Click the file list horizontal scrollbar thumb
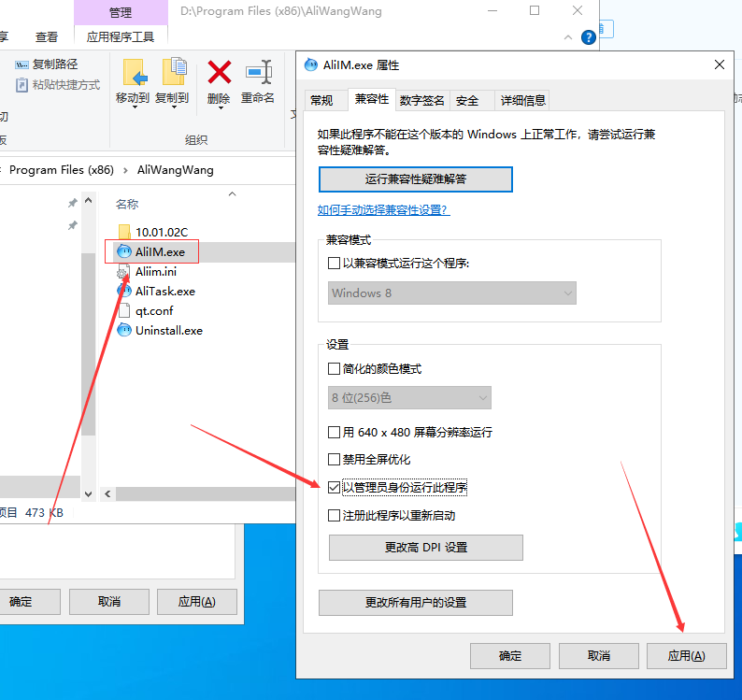Screen dimensions: 742x700 coord(206,494)
